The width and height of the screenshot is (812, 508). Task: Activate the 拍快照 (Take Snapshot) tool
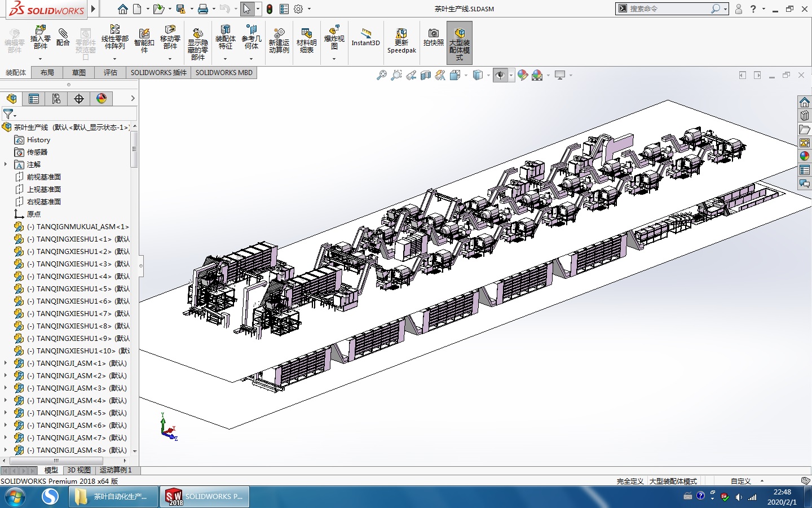(433, 41)
